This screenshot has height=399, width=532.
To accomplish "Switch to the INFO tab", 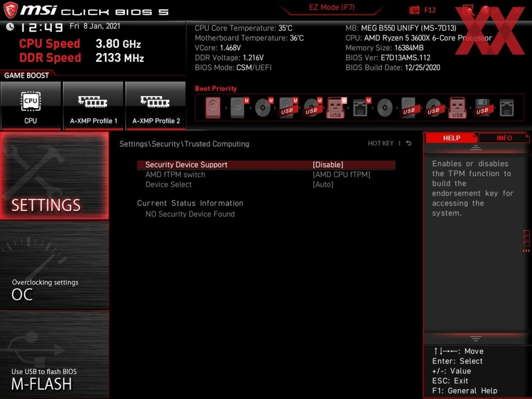I will point(504,138).
